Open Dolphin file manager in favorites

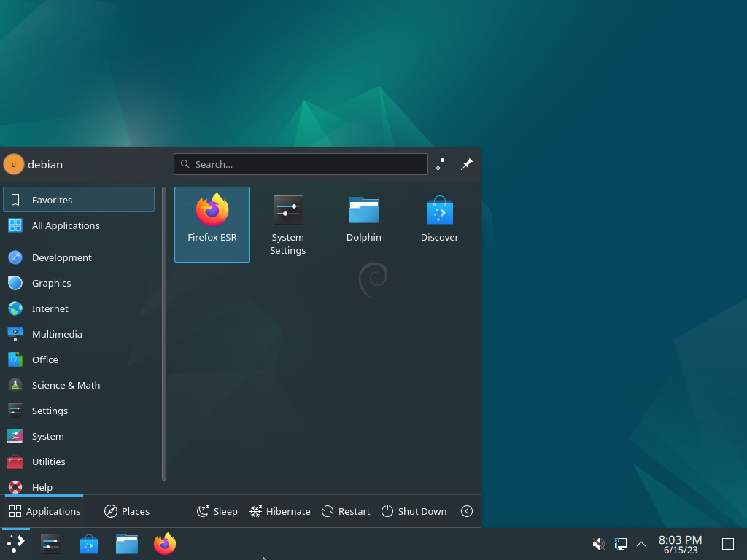point(363,225)
